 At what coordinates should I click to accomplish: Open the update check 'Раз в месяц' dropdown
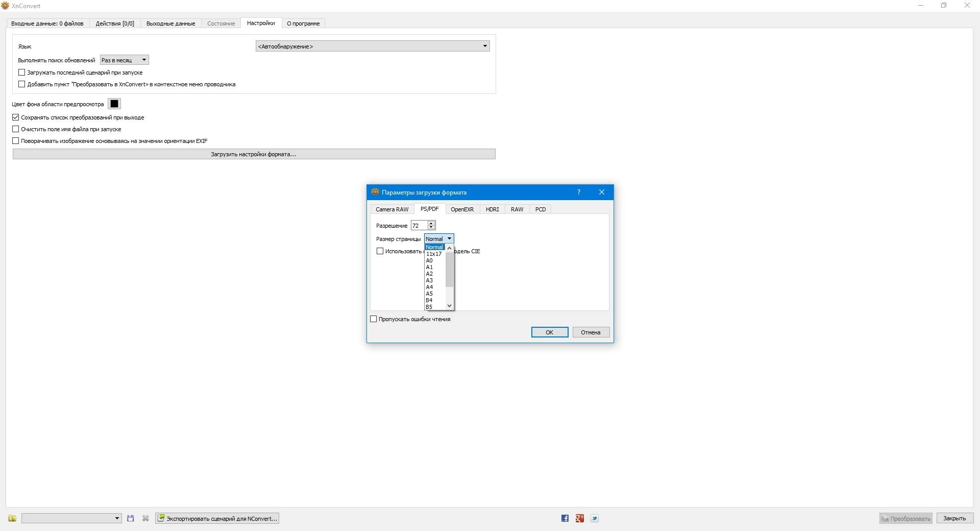click(x=125, y=60)
